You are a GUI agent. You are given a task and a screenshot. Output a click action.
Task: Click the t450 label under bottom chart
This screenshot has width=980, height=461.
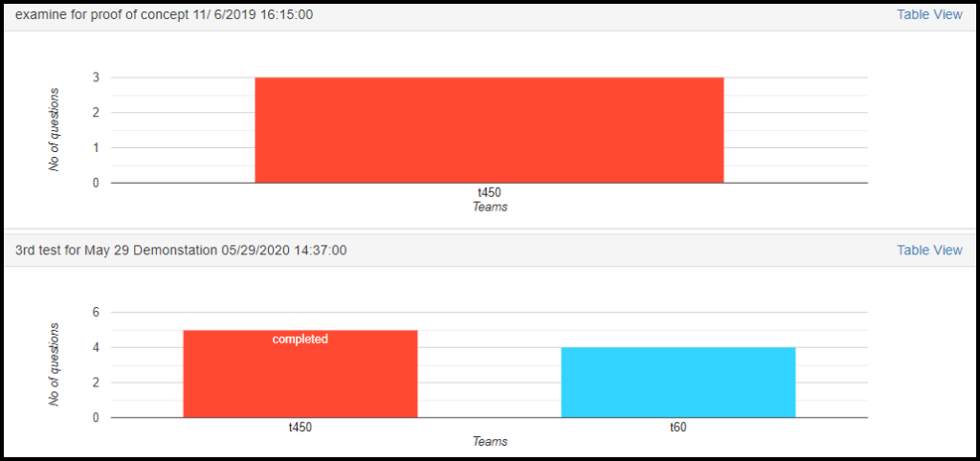pyautogui.click(x=300, y=428)
